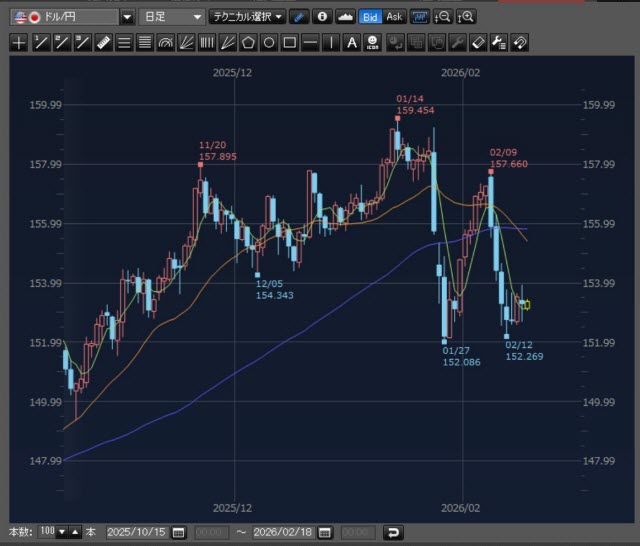The image size is (640, 546).
Task: Click the 02/09 157.660 high label
Action: pyautogui.click(x=509, y=158)
